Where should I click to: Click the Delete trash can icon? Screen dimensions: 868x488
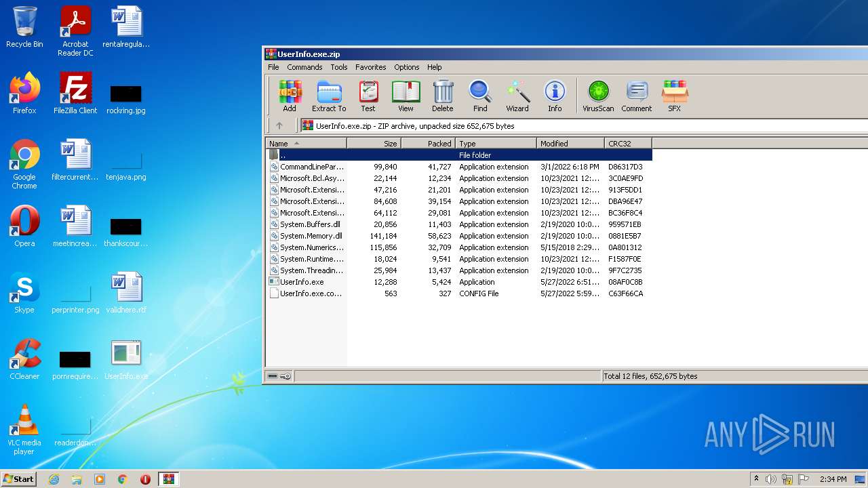coord(442,96)
